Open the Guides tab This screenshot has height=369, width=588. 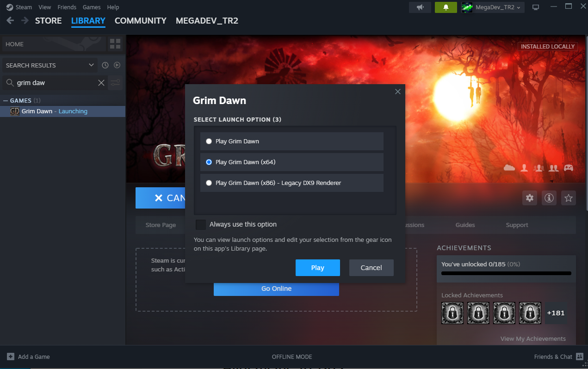point(465,225)
